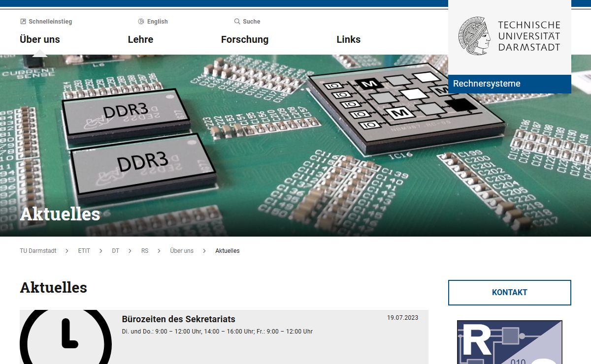Open the Über uns menu
The width and height of the screenshot is (591, 364).
[x=40, y=39]
